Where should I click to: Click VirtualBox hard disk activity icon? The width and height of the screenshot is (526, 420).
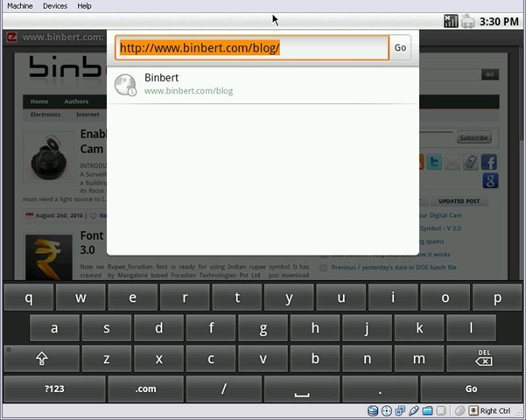[x=373, y=411]
